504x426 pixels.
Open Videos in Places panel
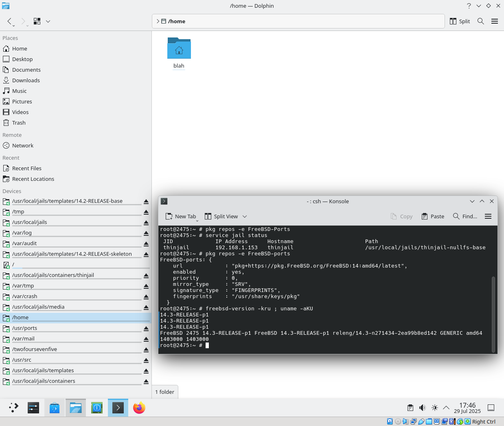[x=76, y=112]
